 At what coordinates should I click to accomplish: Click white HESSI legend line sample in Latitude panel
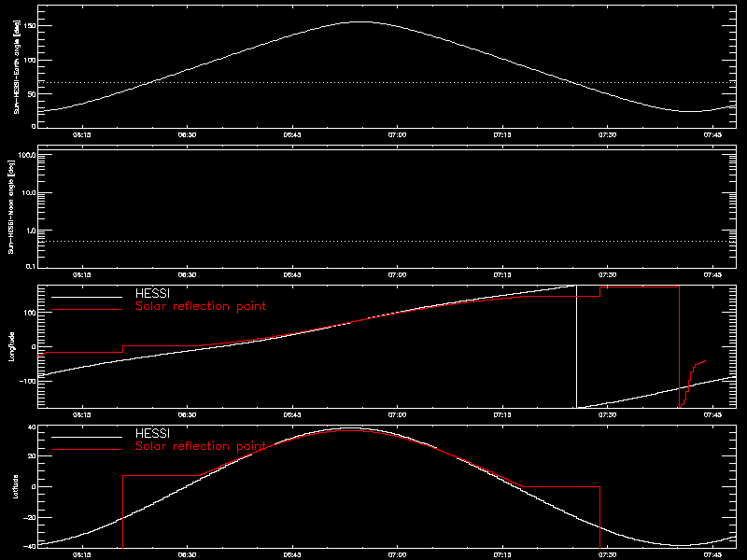[x=87, y=437]
